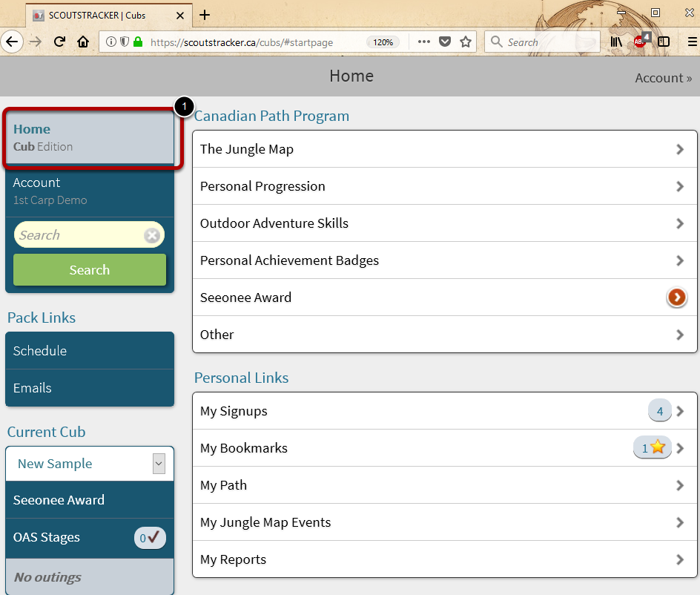The width and height of the screenshot is (700, 595).
Task: Focus the browser Search box
Action: (x=542, y=42)
